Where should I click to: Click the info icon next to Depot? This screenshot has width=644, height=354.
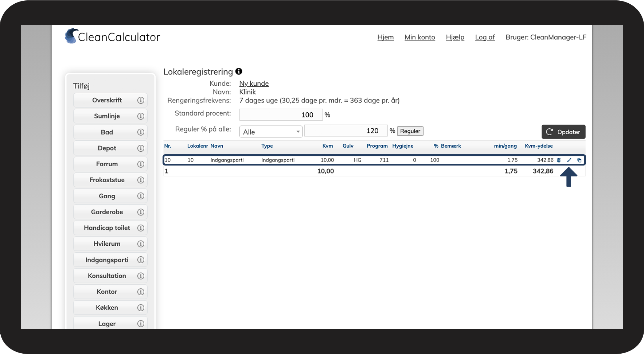pyautogui.click(x=141, y=148)
